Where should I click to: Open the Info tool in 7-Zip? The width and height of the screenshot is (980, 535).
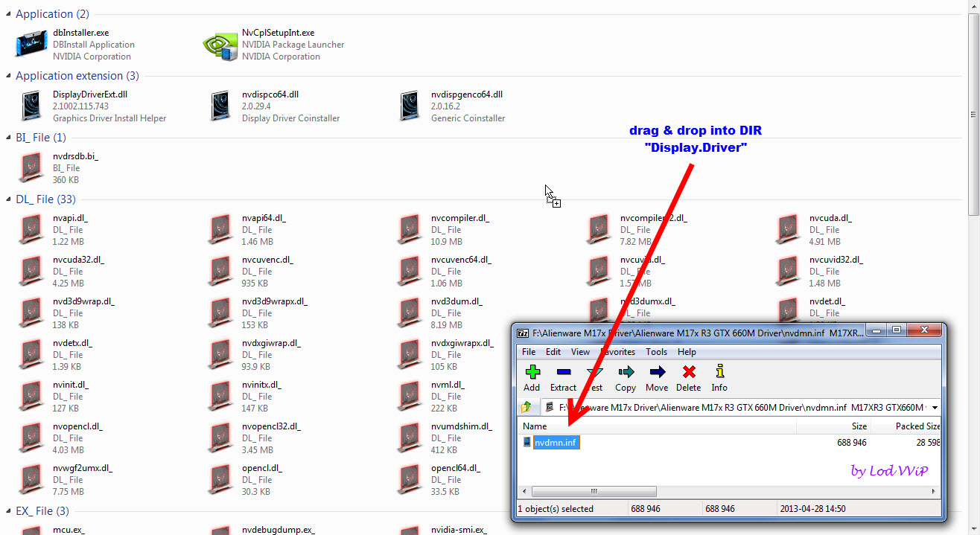pos(719,377)
